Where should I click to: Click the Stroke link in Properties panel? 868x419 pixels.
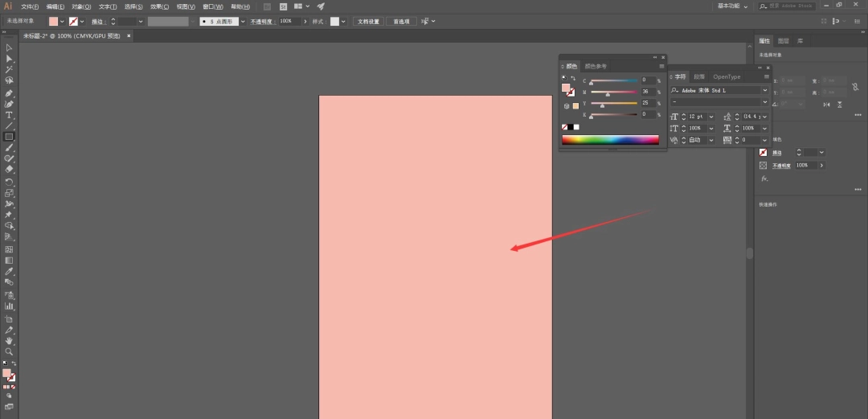pyautogui.click(x=777, y=153)
